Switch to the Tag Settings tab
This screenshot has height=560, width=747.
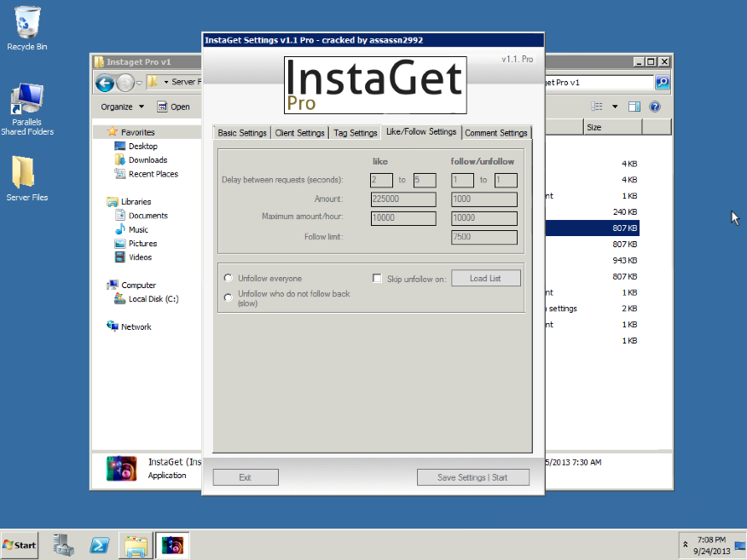(356, 133)
